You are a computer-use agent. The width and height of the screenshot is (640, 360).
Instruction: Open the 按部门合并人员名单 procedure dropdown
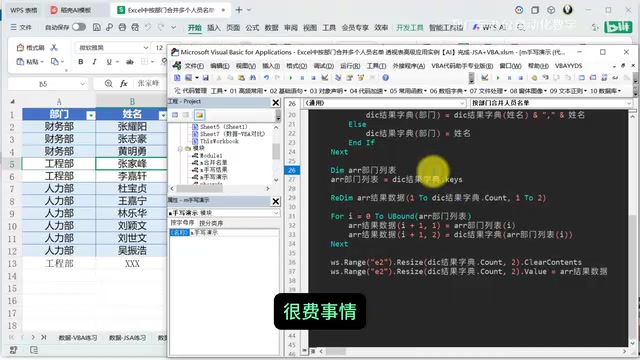click(628, 103)
